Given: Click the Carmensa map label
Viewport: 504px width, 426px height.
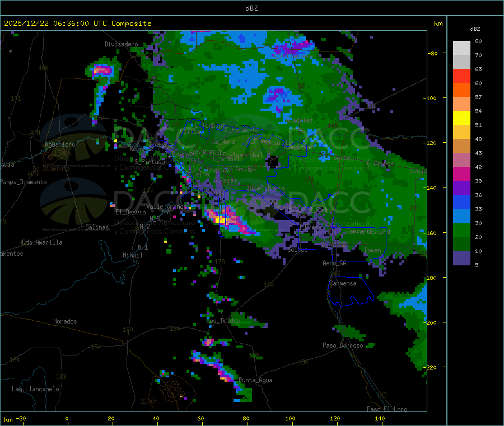Looking at the screenshot, I should [x=343, y=283].
